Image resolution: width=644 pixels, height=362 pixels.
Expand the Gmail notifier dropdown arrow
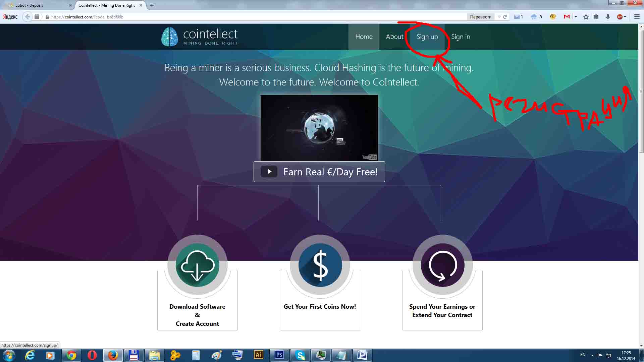(x=576, y=17)
